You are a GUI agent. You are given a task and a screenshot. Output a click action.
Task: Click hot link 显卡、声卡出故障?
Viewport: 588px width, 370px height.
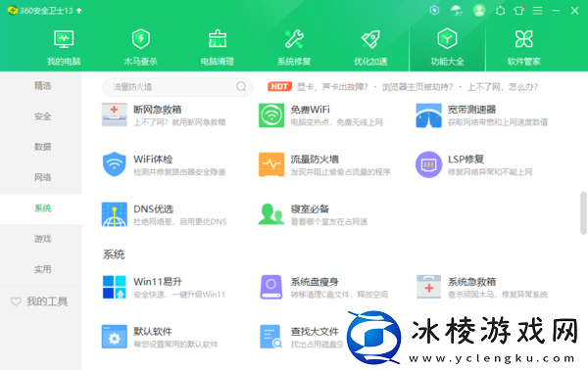coord(332,87)
